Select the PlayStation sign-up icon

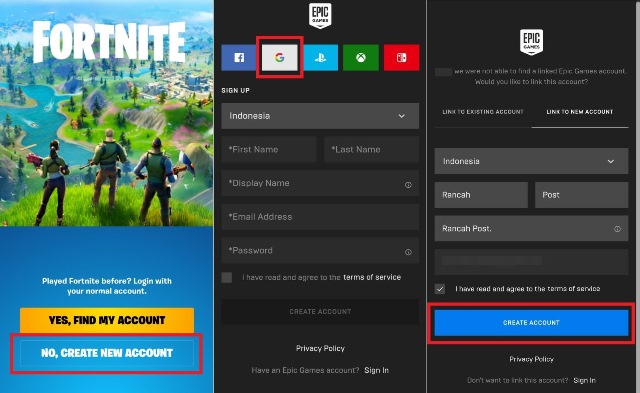pos(320,58)
